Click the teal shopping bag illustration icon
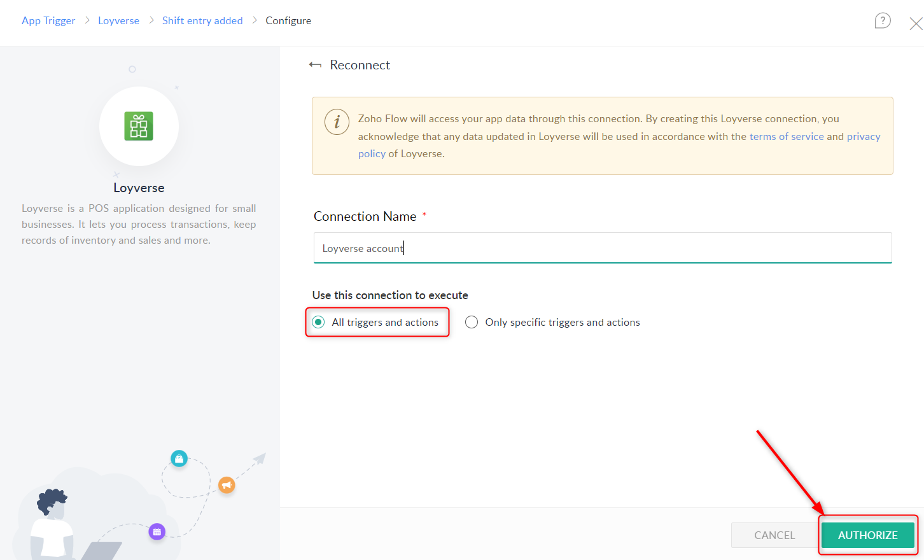This screenshot has height=560, width=924. (179, 458)
